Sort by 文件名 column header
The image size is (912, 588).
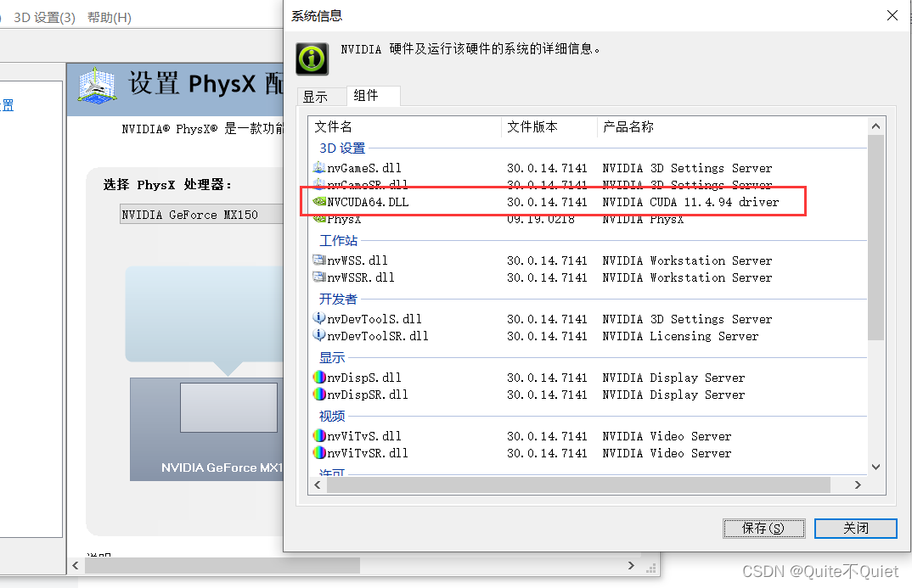click(x=405, y=126)
